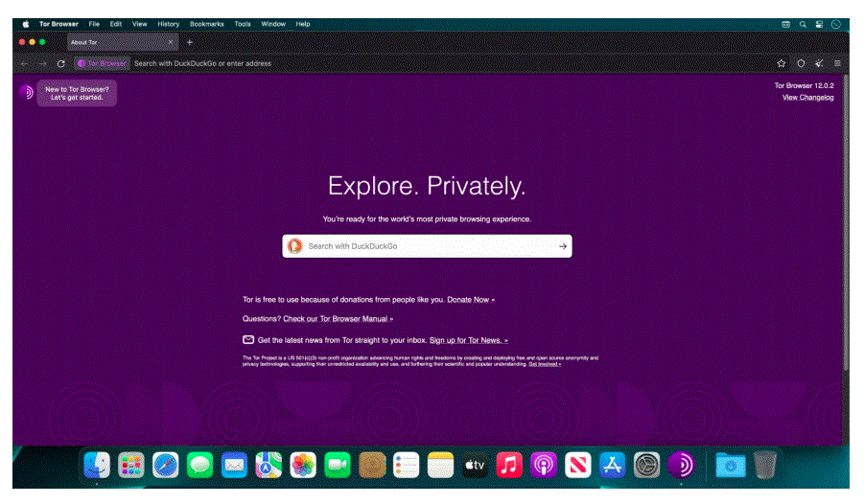Open Mail from the Dock

point(234,466)
